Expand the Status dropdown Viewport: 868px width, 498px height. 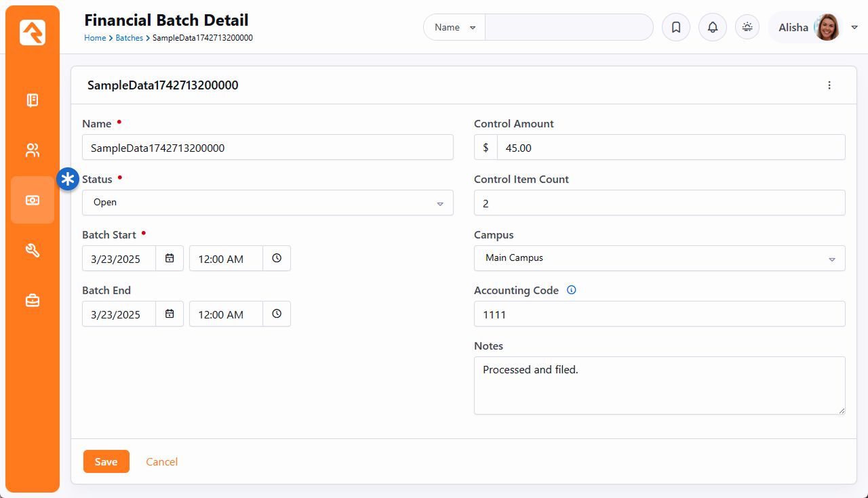[267, 203]
